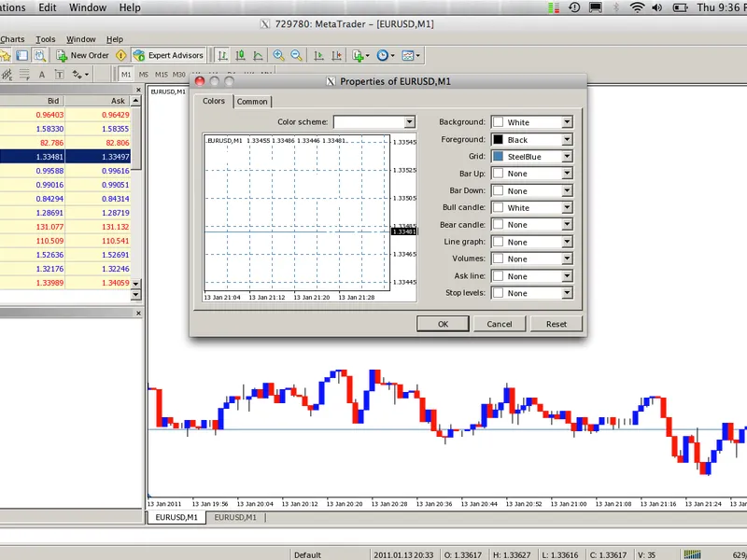The height and width of the screenshot is (560, 747).
Task: Click the yellow diamond alert icon
Action: 121,56
